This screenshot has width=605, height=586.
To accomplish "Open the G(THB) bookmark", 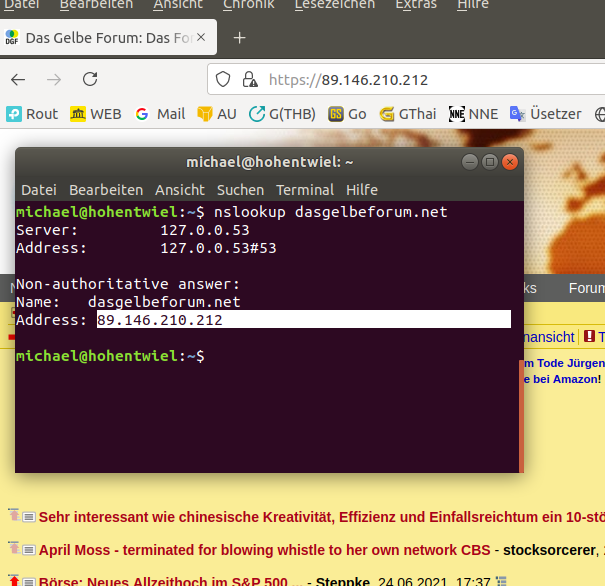I will 282,114.
